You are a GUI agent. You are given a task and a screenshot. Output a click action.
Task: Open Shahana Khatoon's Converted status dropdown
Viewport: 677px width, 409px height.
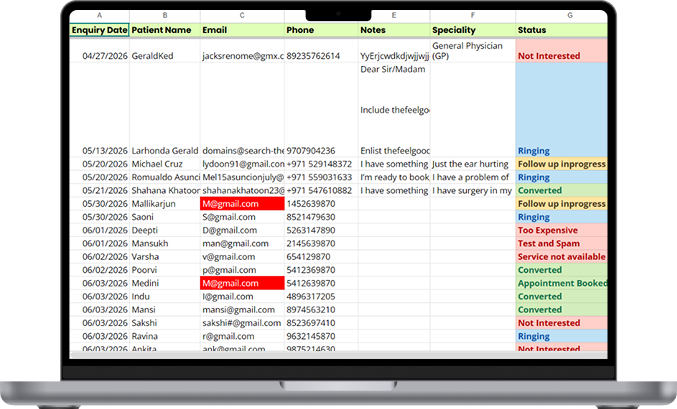(x=561, y=190)
